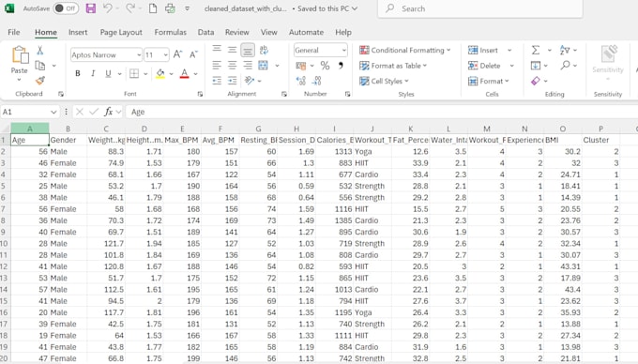Open font size 11 dropdown
The height and width of the screenshot is (364, 638).
(x=166, y=54)
